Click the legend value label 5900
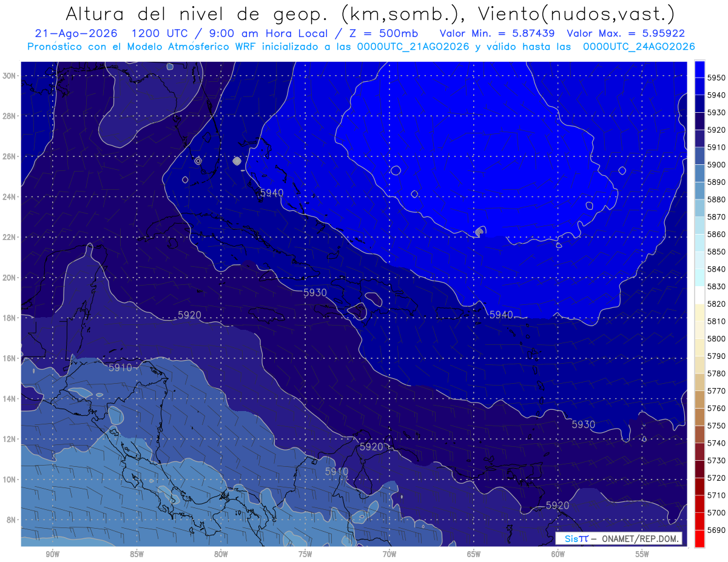 pyautogui.click(x=716, y=164)
